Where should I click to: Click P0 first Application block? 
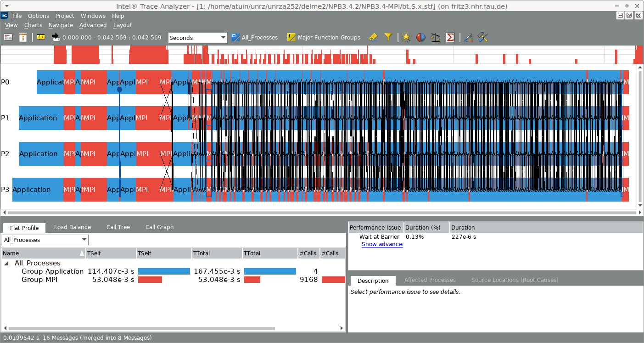[50, 82]
